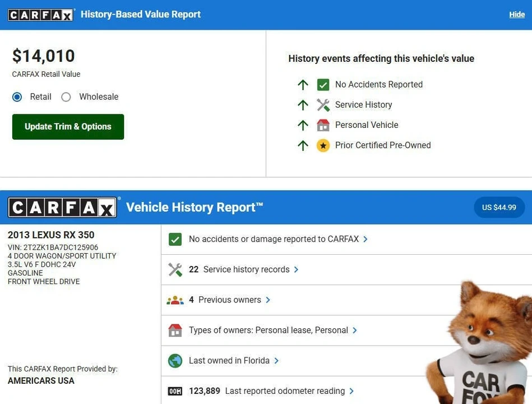Open 22 Service history records link
The width and height of the screenshot is (532, 404).
[239, 269]
